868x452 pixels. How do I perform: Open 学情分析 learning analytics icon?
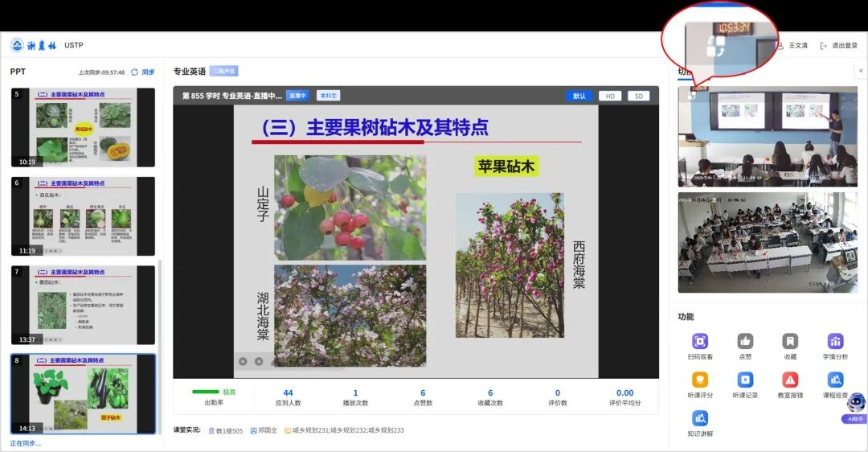coord(835,342)
